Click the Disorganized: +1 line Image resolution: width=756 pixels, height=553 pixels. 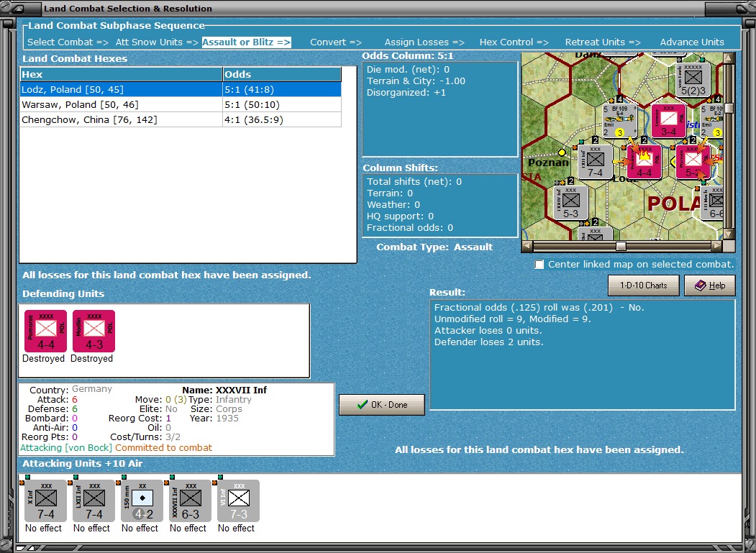tap(406, 93)
